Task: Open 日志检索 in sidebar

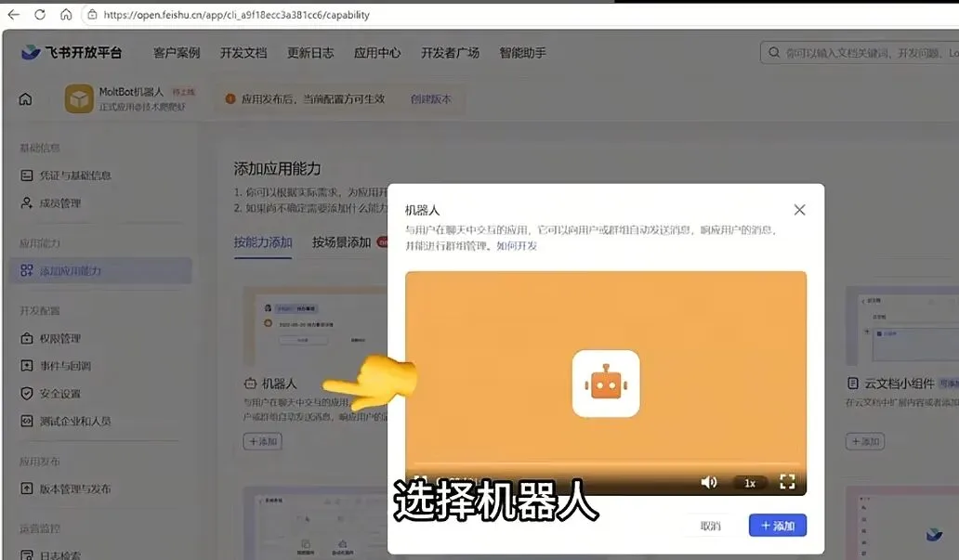Action: click(x=59, y=555)
